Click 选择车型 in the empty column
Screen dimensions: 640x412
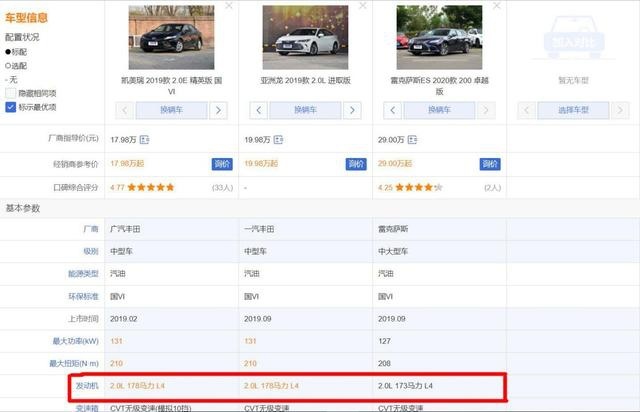(573, 110)
